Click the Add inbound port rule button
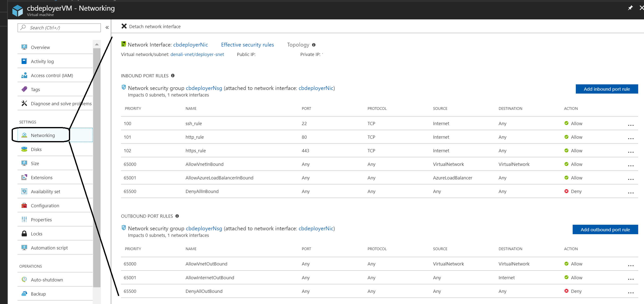This screenshot has height=304, width=644. pyautogui.click(x=606, y=89)
